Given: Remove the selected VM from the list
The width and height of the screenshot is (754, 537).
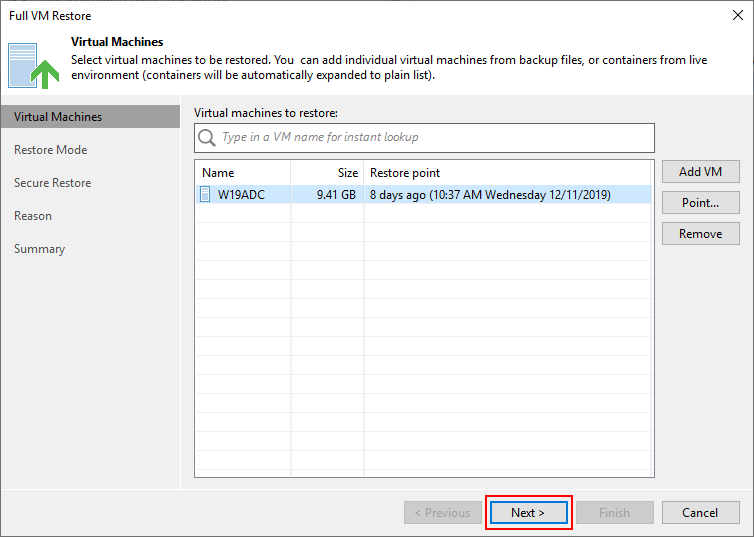Looking at the screenshot, I should pyautogui.click(x=700, y=234).
